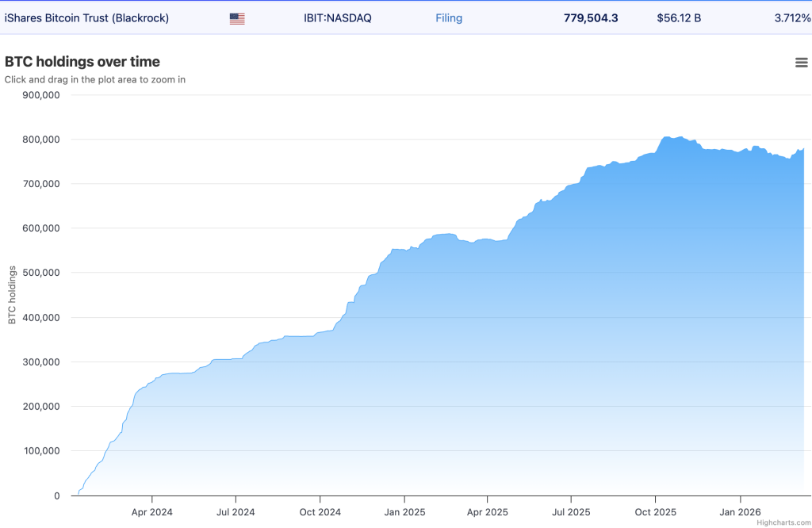Select the Jan 2026 axis label

click(739, 512)
